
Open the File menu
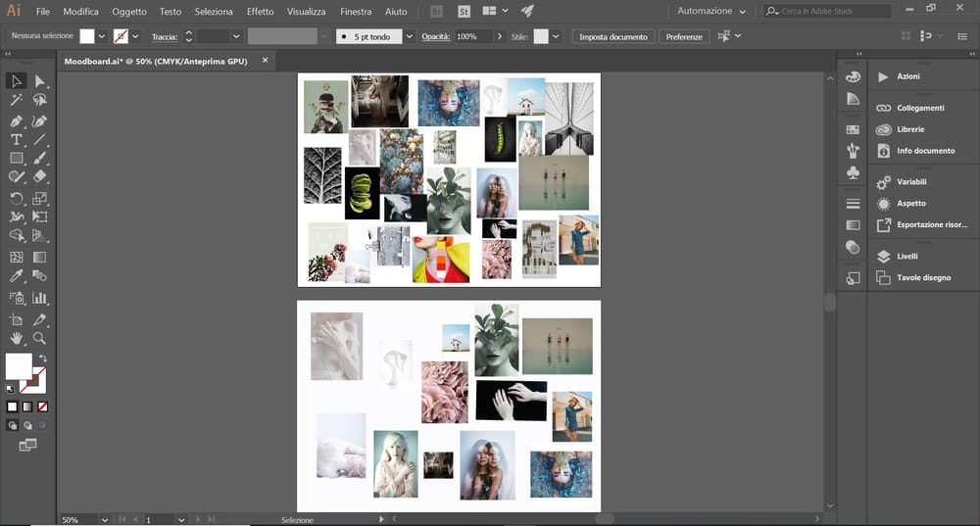[42, 11]
